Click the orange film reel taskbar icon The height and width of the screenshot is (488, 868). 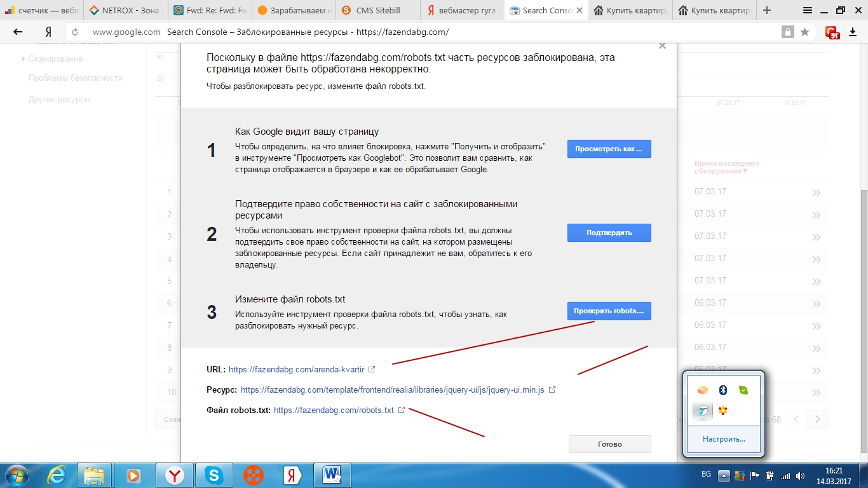click(254, 475)
